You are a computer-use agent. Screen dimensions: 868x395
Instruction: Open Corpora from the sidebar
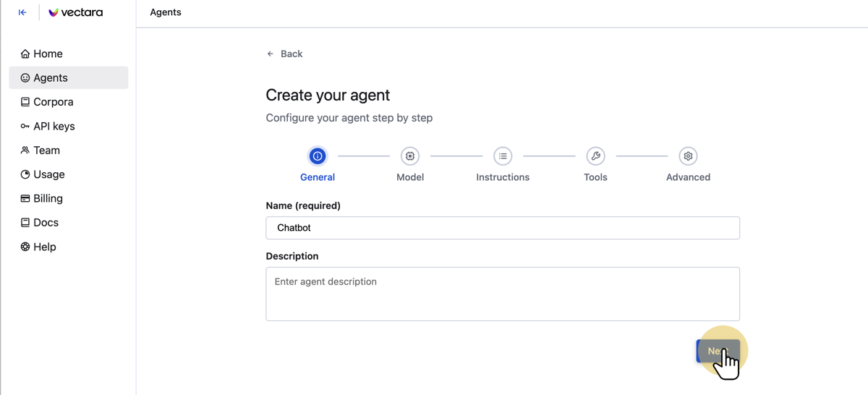pos(53,102)
